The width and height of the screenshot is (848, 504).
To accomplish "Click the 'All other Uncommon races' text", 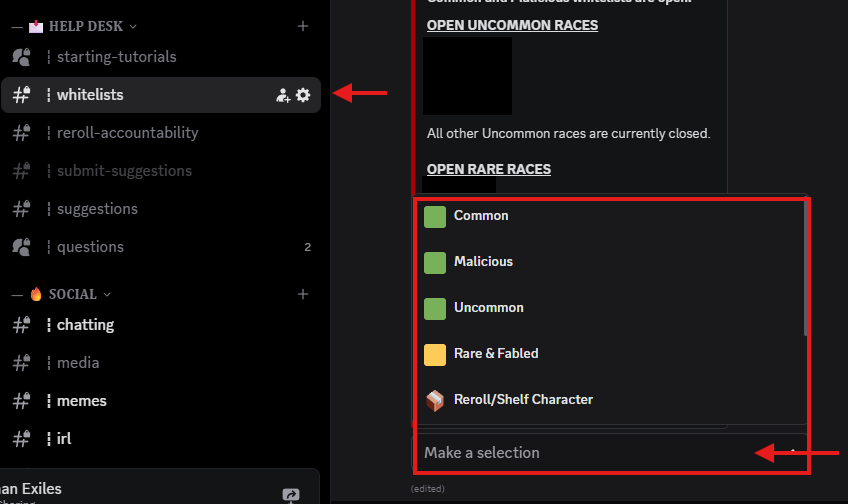I will coord(568,134).
